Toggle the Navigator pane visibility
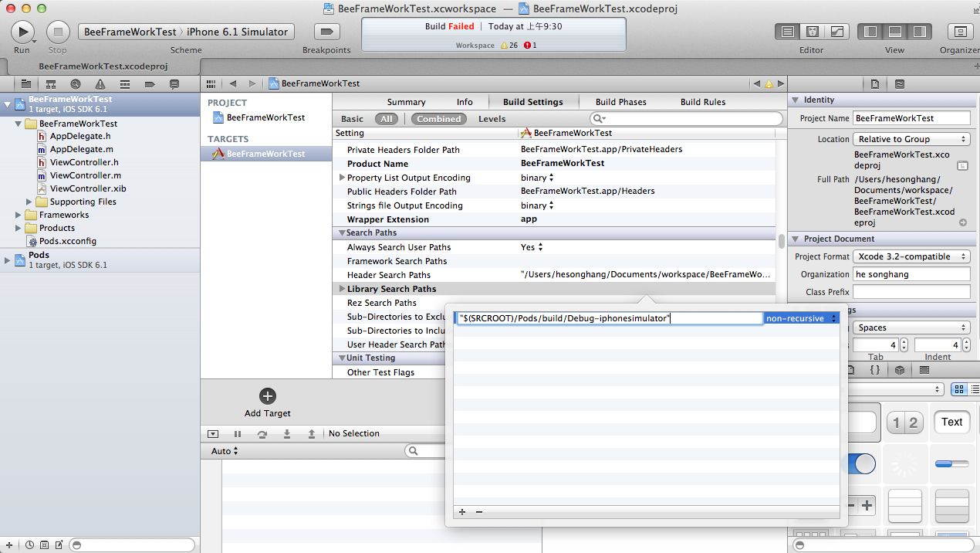This screenshot has height=553, width=980. 871,32
